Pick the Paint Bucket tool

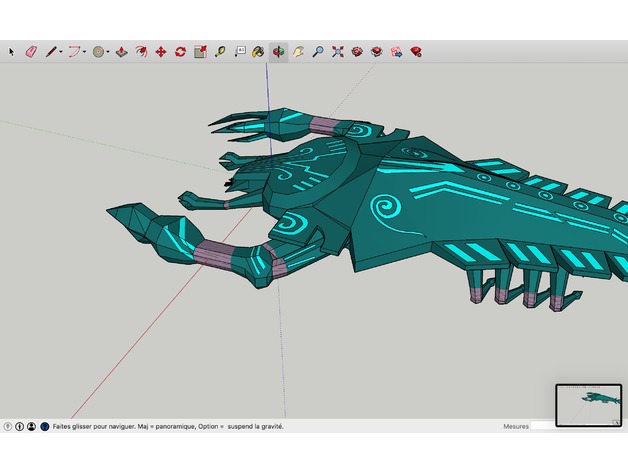(258, 51)
